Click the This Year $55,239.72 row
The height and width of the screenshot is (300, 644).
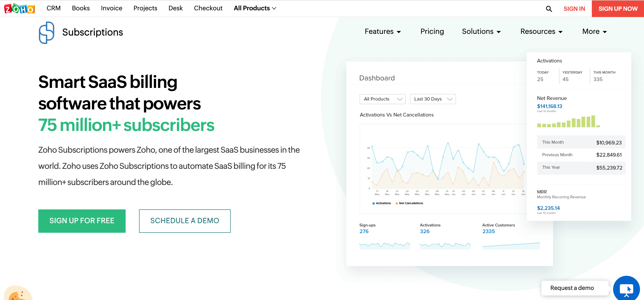pos(581,167)
